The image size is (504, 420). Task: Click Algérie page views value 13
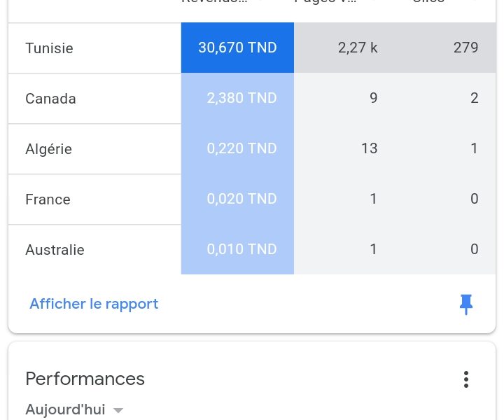click(370, 148)
